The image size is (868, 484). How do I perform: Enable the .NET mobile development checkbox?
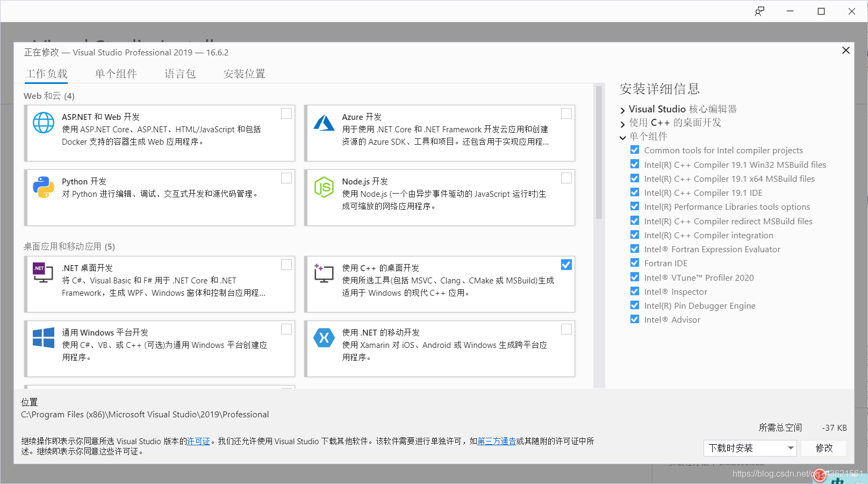[x=566, y=329]
